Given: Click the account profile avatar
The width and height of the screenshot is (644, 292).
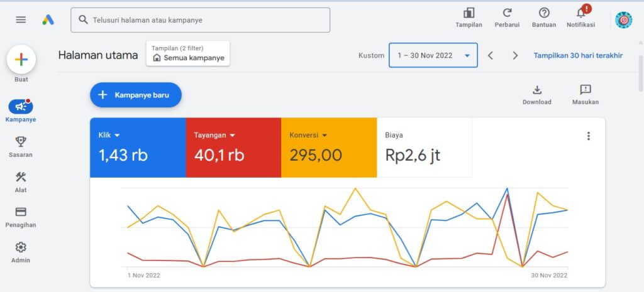Looking at the screenshot, I should [x=623, y=20].
